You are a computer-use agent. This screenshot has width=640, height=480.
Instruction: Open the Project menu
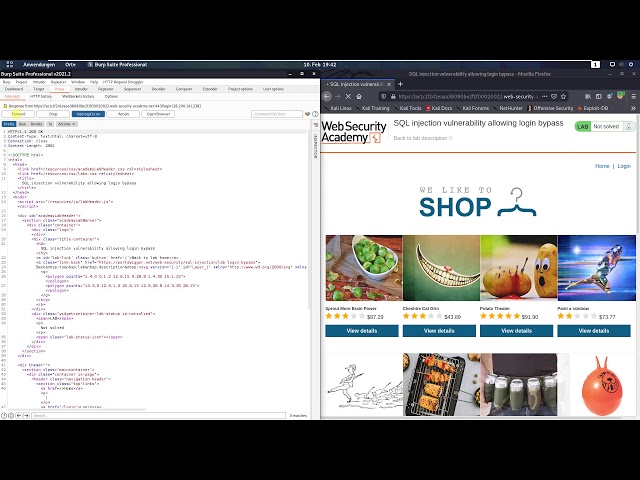21,82
